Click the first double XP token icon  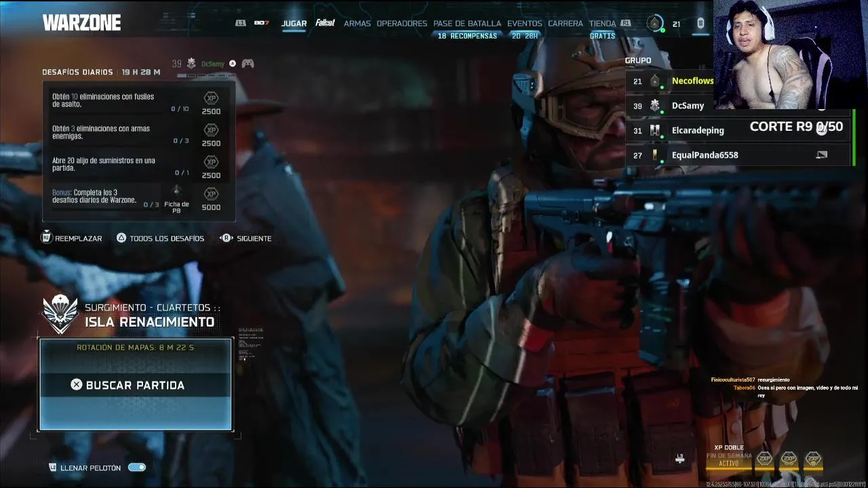[x=764, y=460]
